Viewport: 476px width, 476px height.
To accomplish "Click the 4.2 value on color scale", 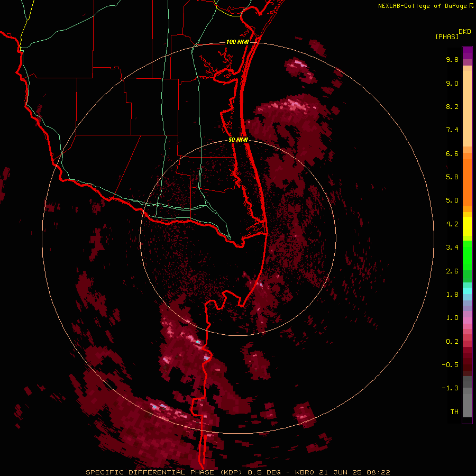I will [x=452, y=224].
